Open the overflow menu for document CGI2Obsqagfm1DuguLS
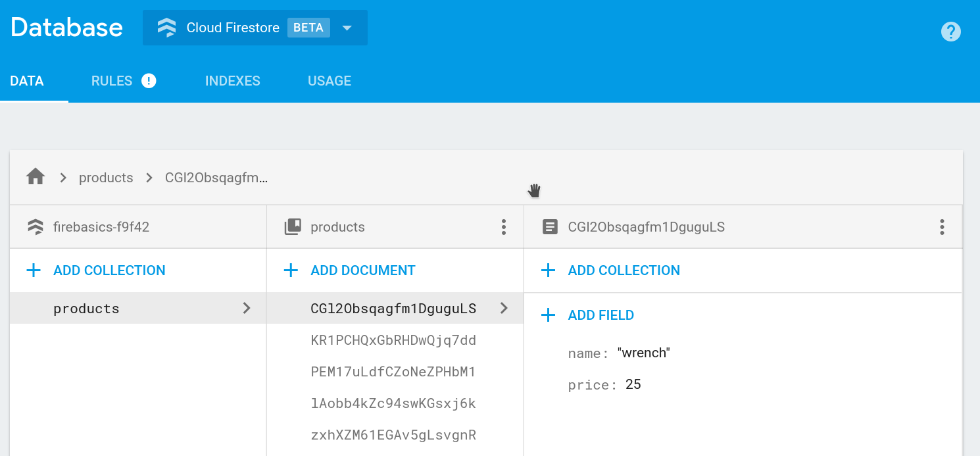The image size is (980, 456). (x=942, y=226)
